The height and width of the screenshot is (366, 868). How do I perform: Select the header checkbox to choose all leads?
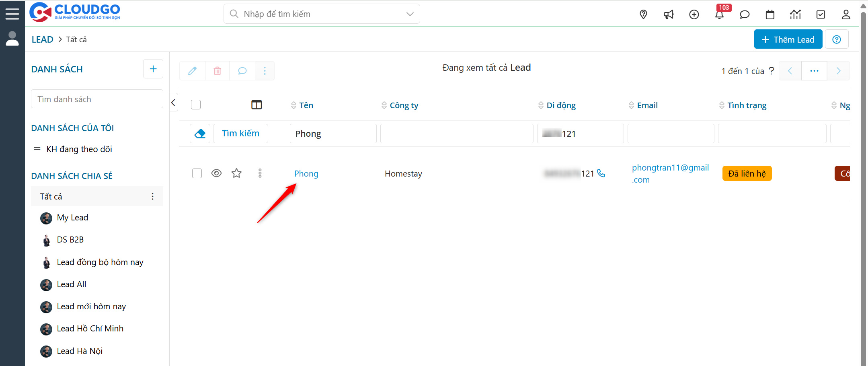(x=196, y=104)
